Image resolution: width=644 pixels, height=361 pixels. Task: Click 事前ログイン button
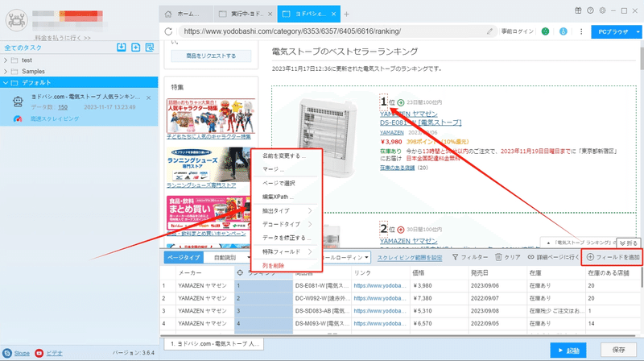point(517,31)
